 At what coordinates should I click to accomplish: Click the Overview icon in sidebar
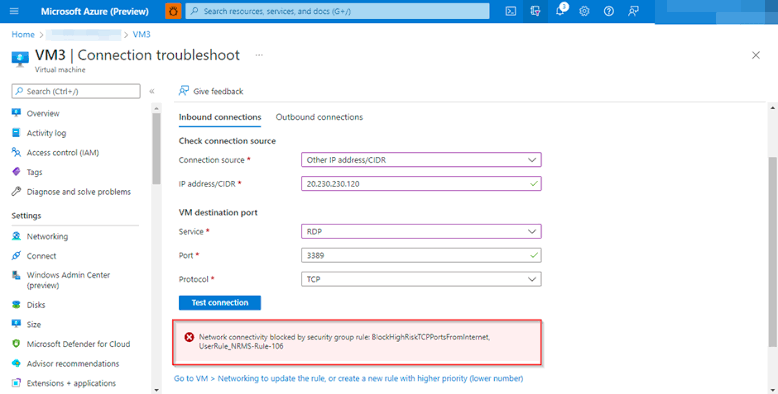16,113
